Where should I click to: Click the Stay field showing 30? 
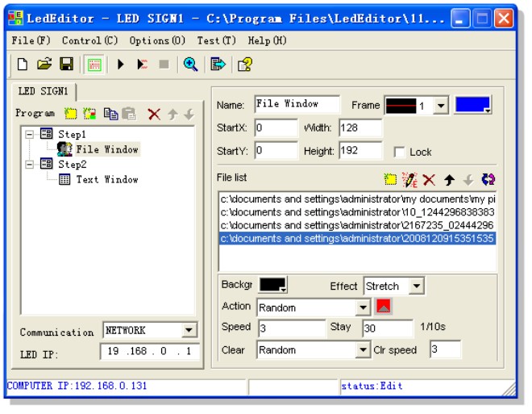[x=389, y=328]
